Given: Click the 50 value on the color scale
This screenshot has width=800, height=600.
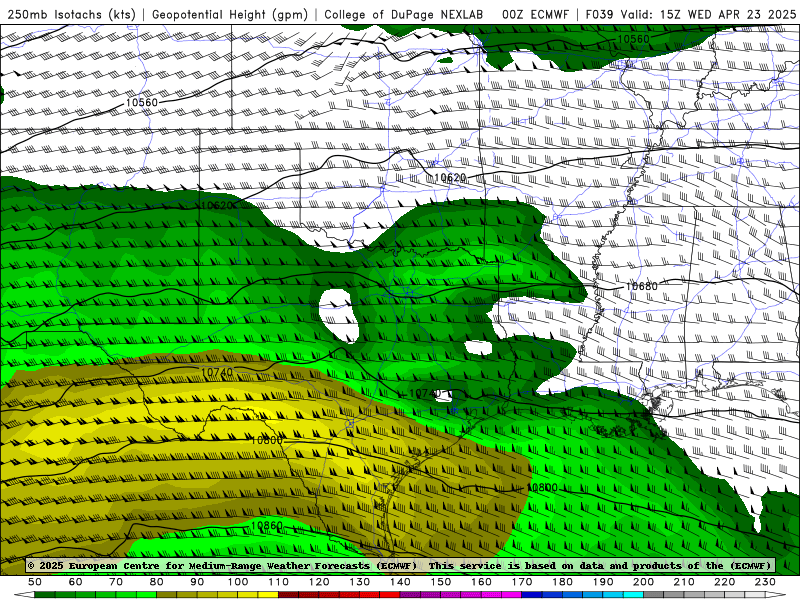Looking at the screenshot, I should coord(35,582).
